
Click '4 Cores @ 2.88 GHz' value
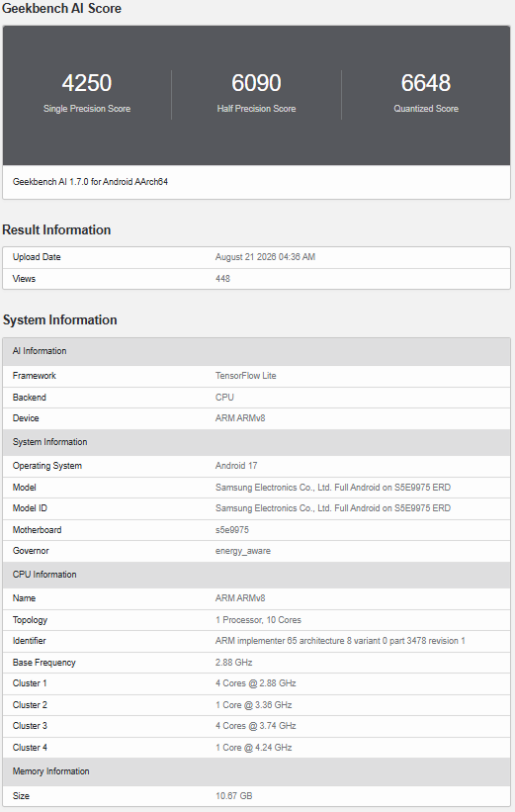point(256,683)
